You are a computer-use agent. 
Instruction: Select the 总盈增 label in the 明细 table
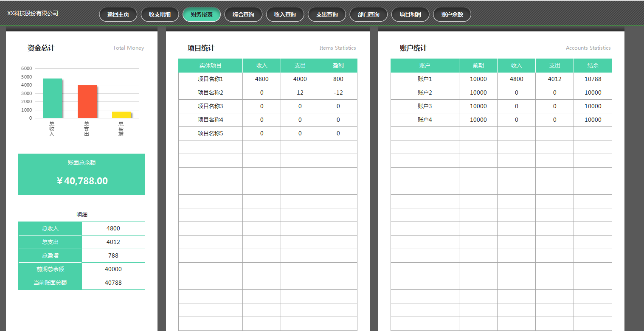(x=50, y=255)
